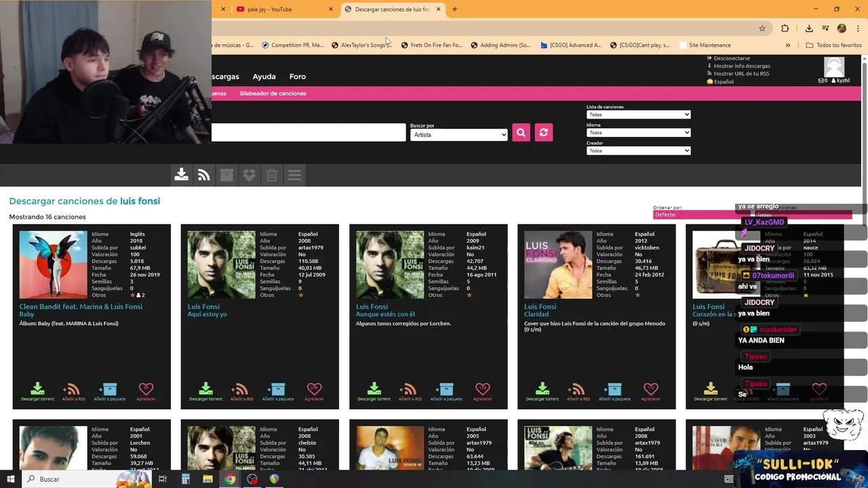Open the Idioma filter dropdown

pos(638,132)
